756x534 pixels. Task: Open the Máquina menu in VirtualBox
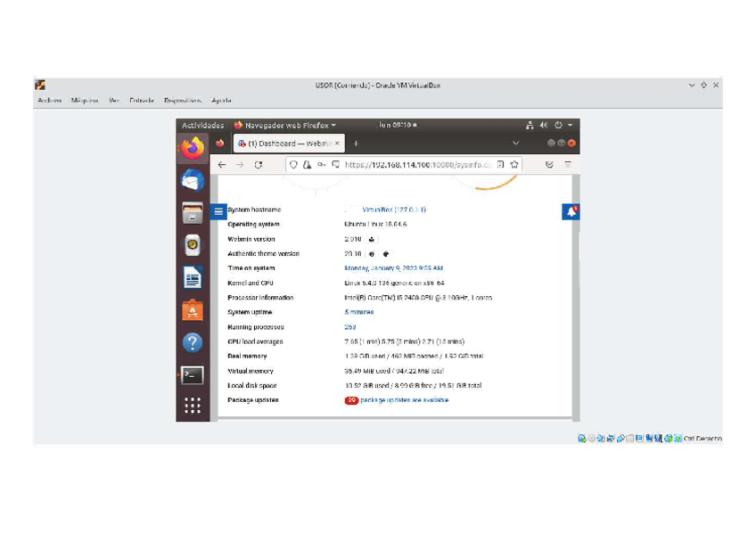point(85,101)
